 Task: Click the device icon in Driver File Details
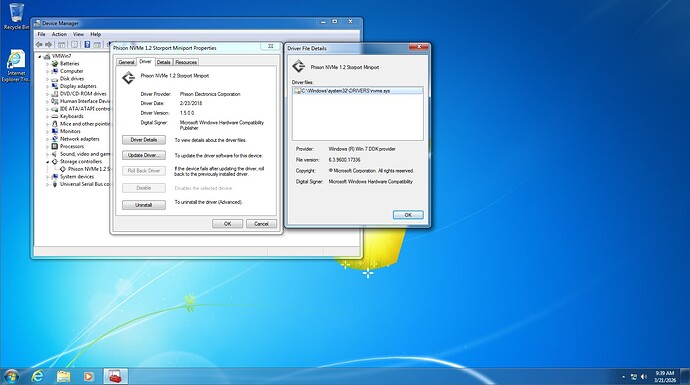pyautogui.click(x=299, y=66)
